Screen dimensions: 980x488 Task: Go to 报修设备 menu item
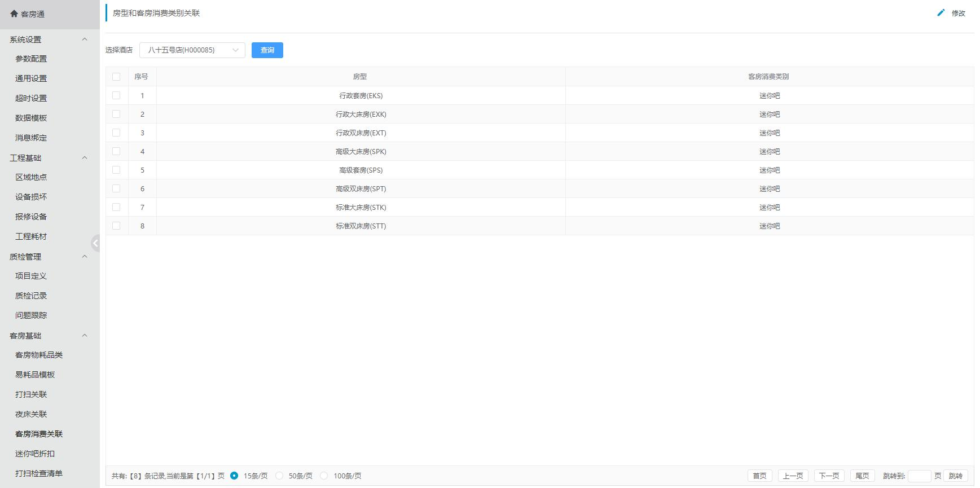click(31, 217)
